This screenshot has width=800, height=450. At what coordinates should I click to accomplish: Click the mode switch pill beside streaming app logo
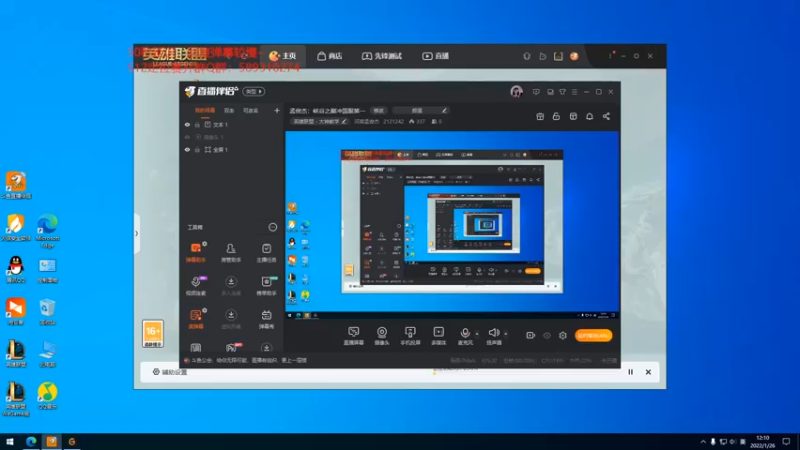254,91
